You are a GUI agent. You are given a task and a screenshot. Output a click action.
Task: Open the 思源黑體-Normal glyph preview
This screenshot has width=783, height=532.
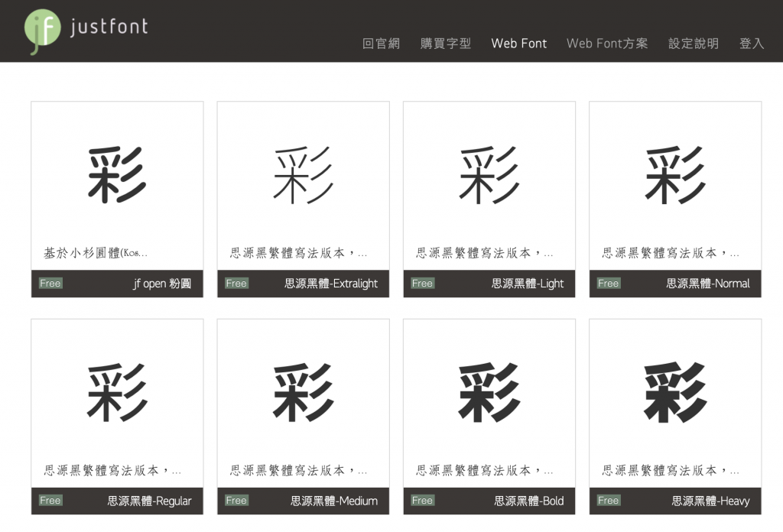(x=675, y=175)
